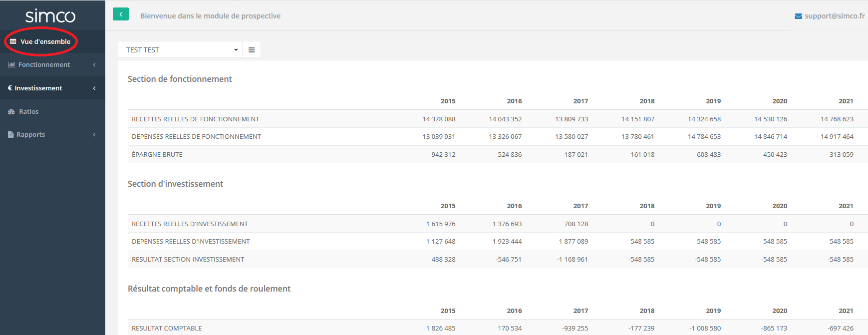Click the document icon beside Rapports

tap(11, 135)
